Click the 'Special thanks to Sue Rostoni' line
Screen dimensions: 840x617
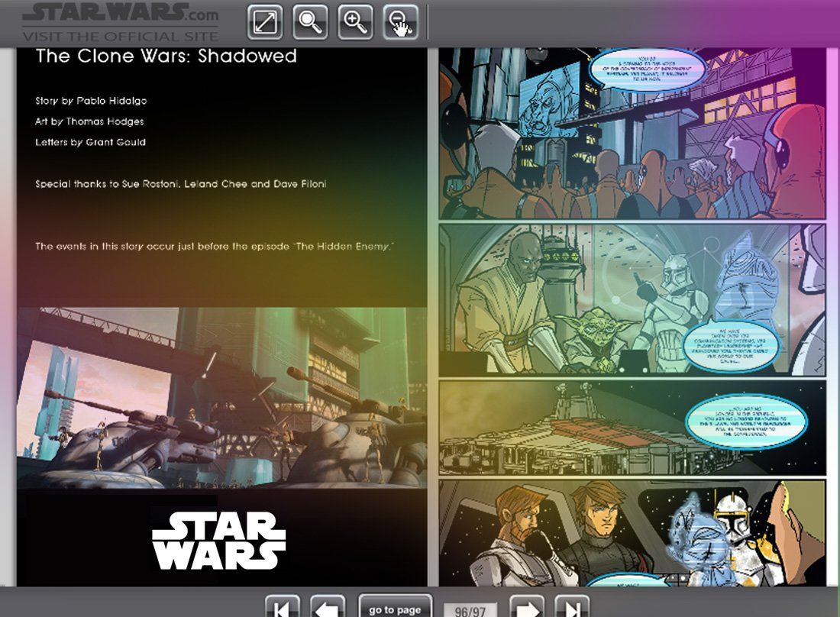[180, 184]
